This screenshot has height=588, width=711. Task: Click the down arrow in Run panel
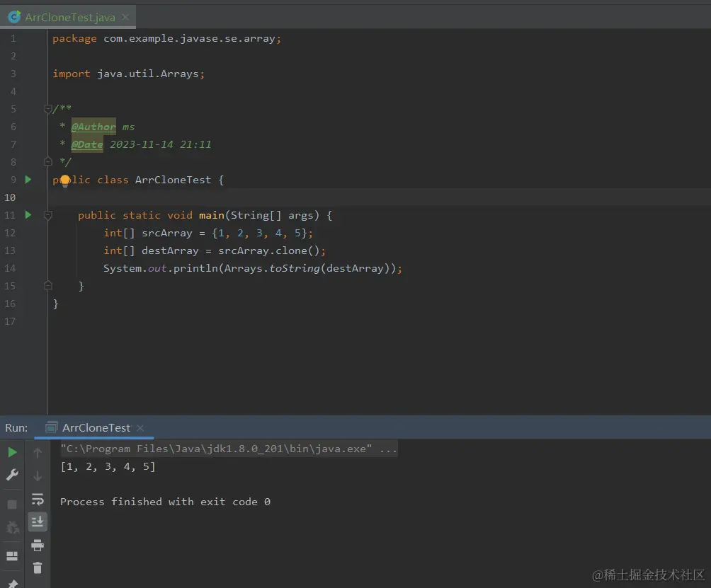pyautogui.click(x=38, y=475)
